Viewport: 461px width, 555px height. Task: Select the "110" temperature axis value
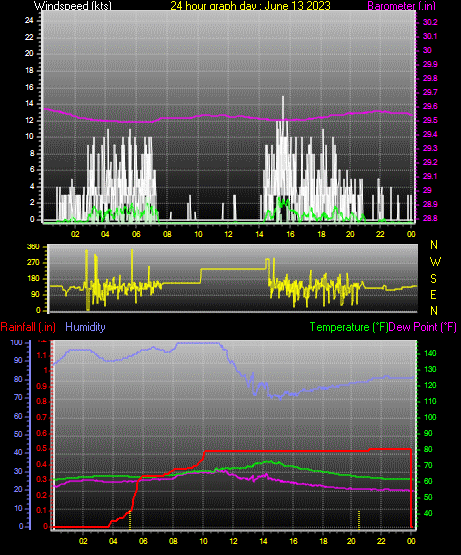click(x=430, y=401)
